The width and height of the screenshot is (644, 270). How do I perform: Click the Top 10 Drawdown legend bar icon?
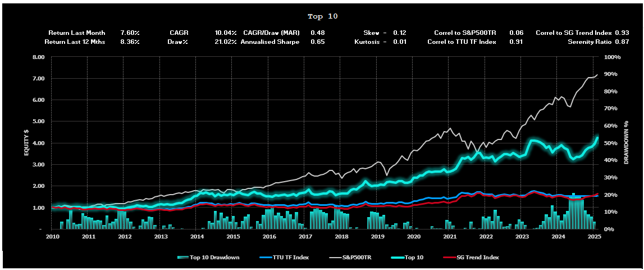(x=181, y=258)
